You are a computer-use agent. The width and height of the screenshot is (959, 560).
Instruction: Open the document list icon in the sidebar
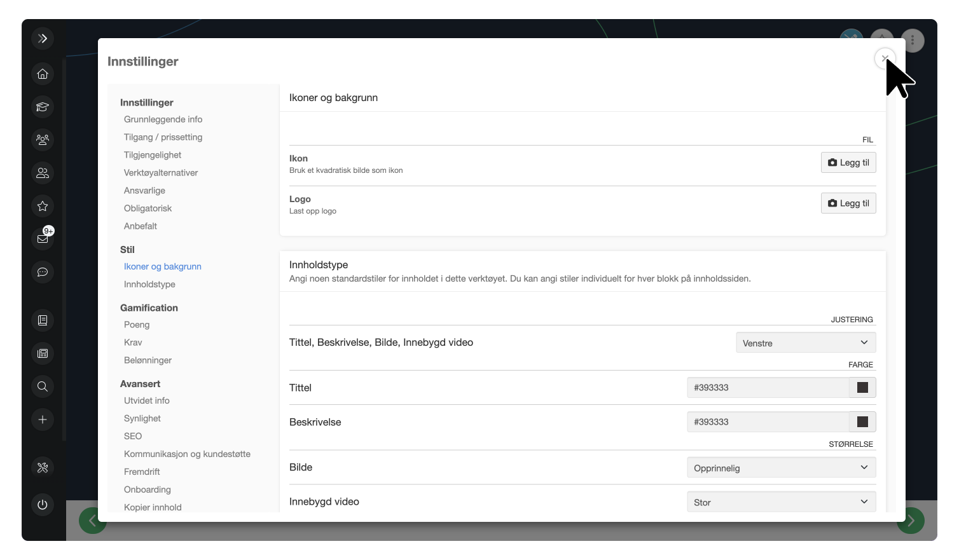click(43, 320)
